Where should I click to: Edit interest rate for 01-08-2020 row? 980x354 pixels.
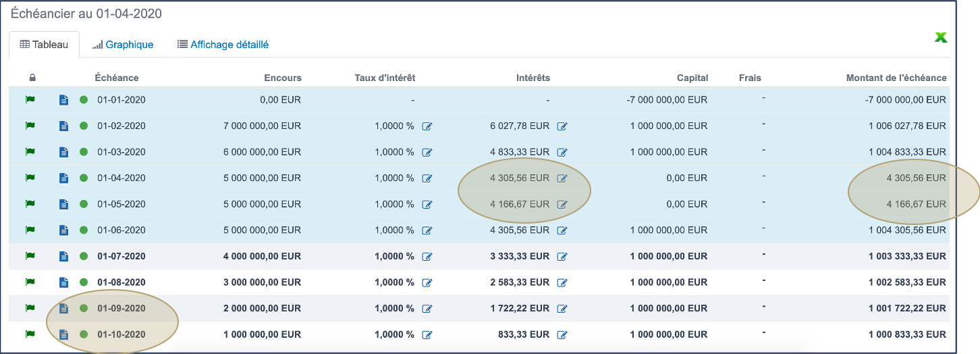[x=427, y=282]
